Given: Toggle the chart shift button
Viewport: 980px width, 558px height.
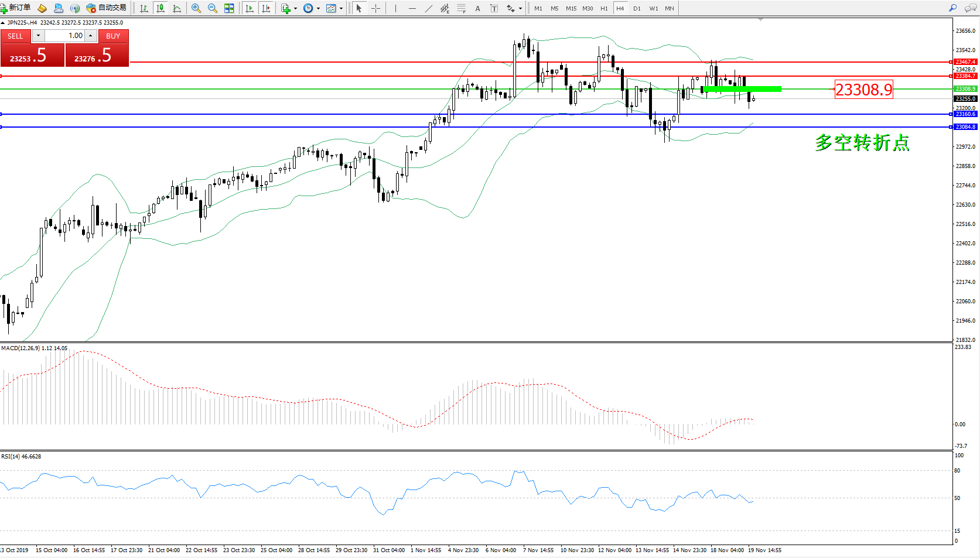Looking at the screenshot, I should click(x=266, y=8).
